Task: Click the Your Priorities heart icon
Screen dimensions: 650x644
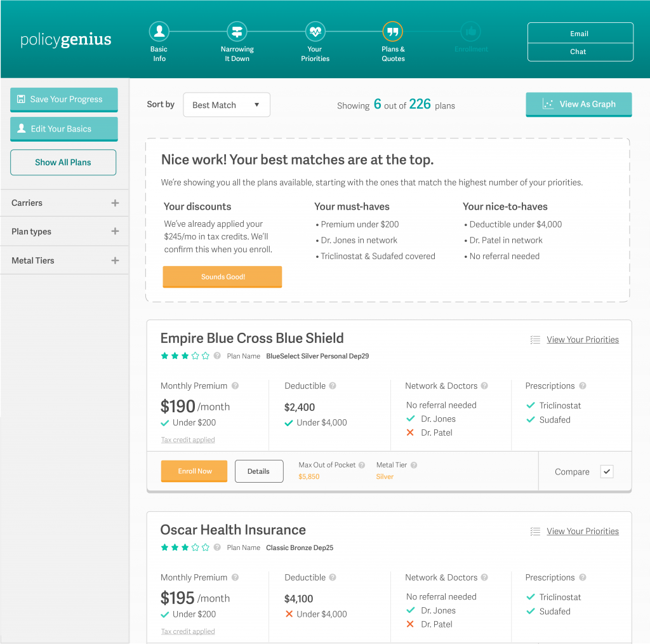Action: pyautogui.click(x=315, y=32)
